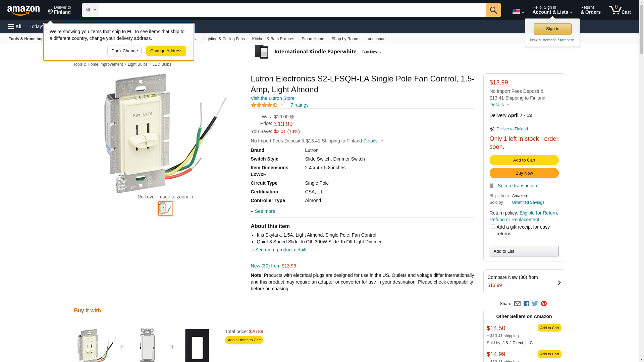
Task: Click the Amazon logo
Action: point(23,11)
